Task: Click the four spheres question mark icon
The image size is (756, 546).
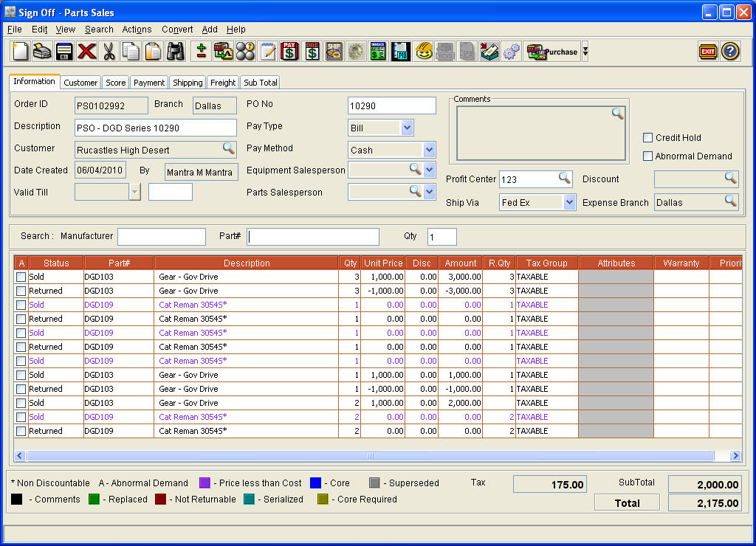Action: click(x=245, y=51)
